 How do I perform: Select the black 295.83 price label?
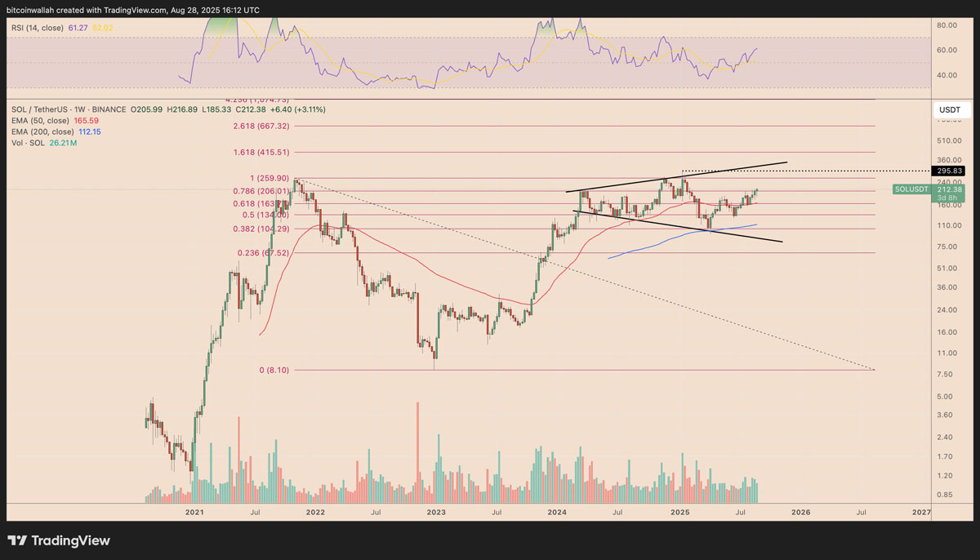coord(947,171)
